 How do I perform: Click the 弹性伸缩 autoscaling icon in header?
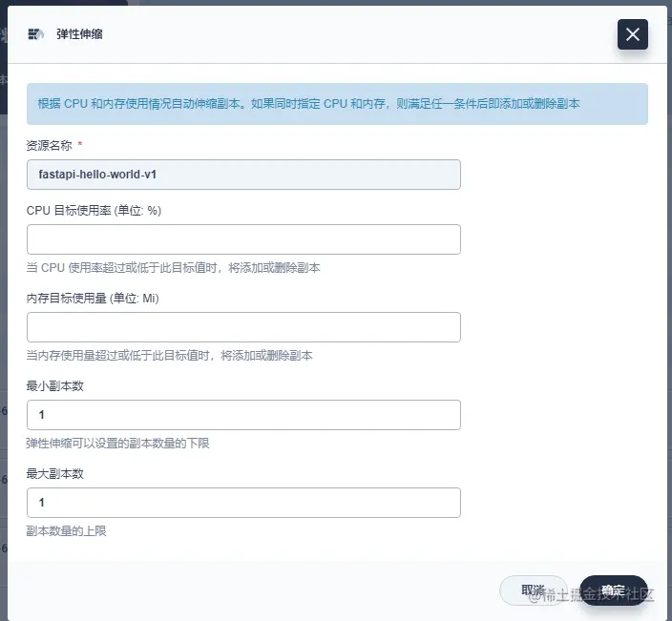[x=36, y=33]
